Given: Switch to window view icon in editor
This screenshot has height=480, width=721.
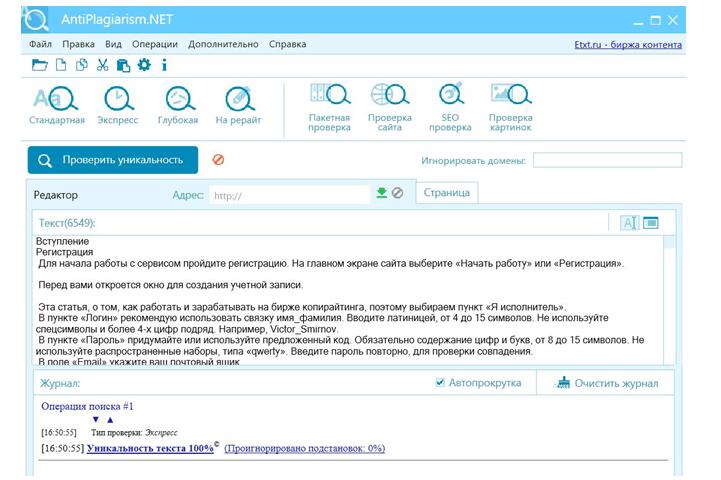Looking at the screenshot, I should (651, 223).
